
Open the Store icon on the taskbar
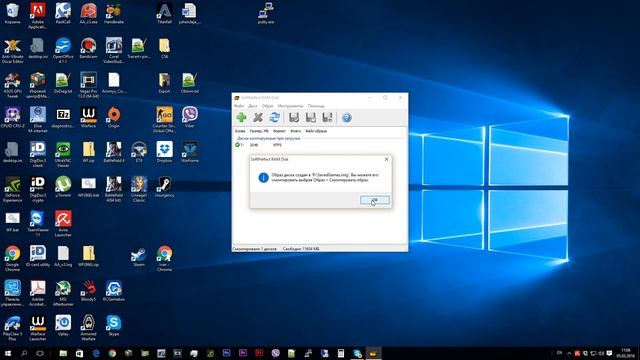coord(79,353)
